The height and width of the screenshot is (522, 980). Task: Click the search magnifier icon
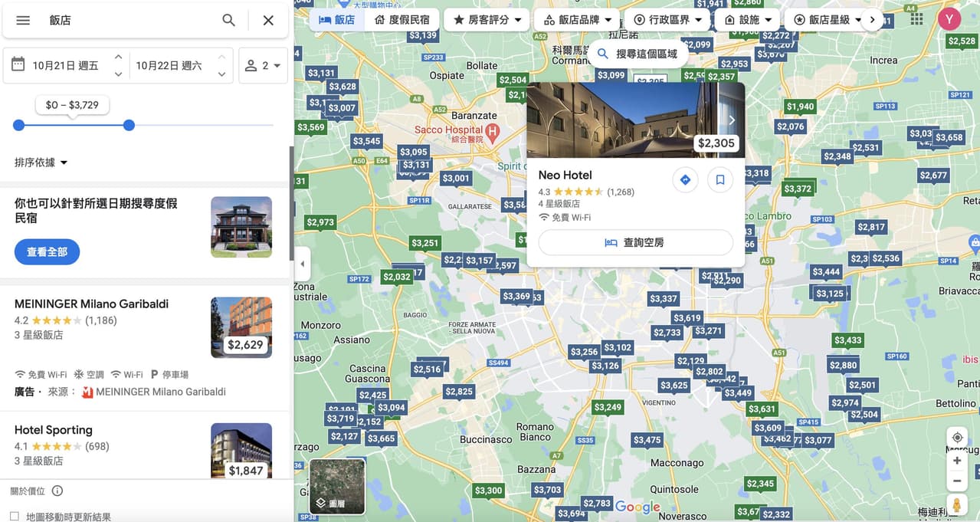tap(228, 21)
